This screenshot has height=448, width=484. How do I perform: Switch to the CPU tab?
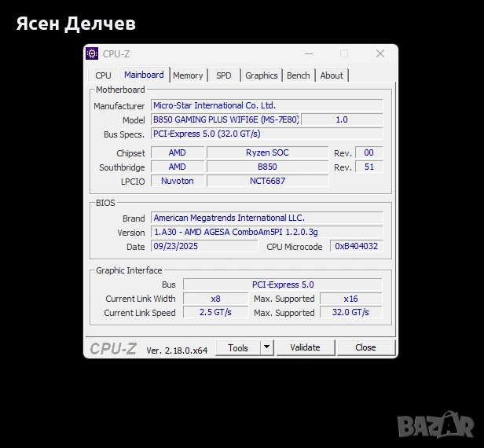pyautogui.click(x=103, y=75)
